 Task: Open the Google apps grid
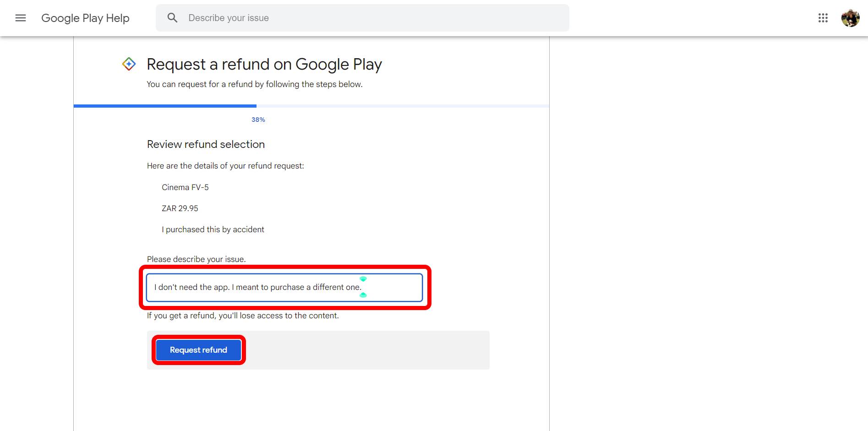tap(823, 18)
